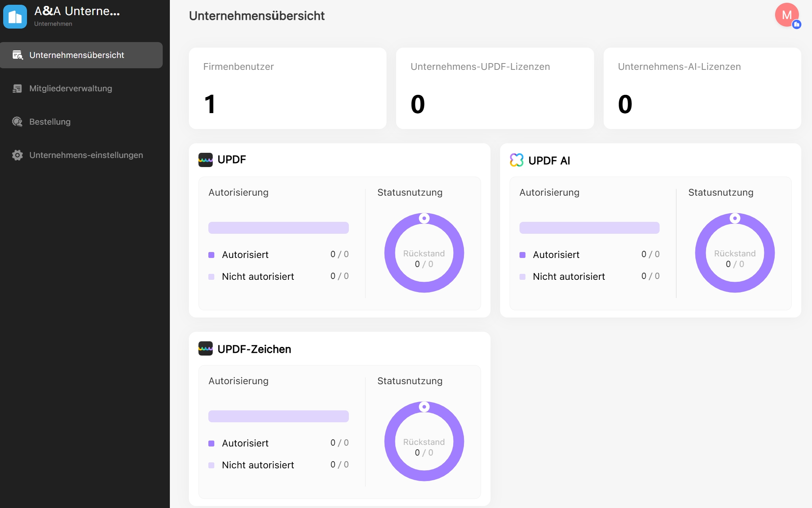Screen dimensions: 812x508
Task: Click the Nicht autorisiert swatch under UPDF
Action: (212, 277)
